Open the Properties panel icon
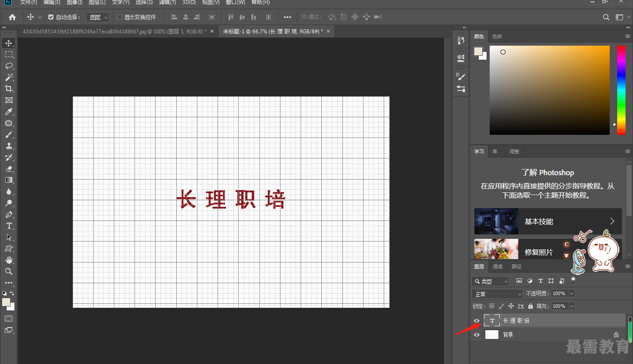This screenshot has height=364, width=633. click(461, 58)
